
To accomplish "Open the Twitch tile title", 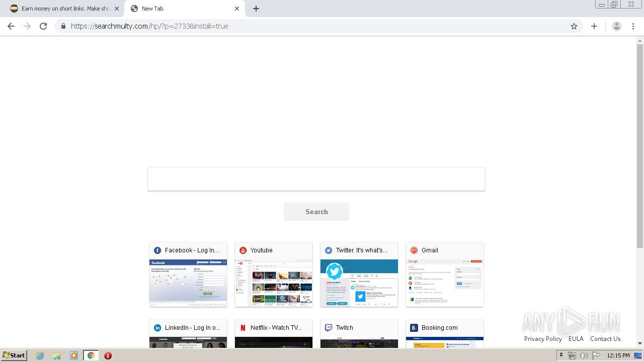I will [345, 328].
